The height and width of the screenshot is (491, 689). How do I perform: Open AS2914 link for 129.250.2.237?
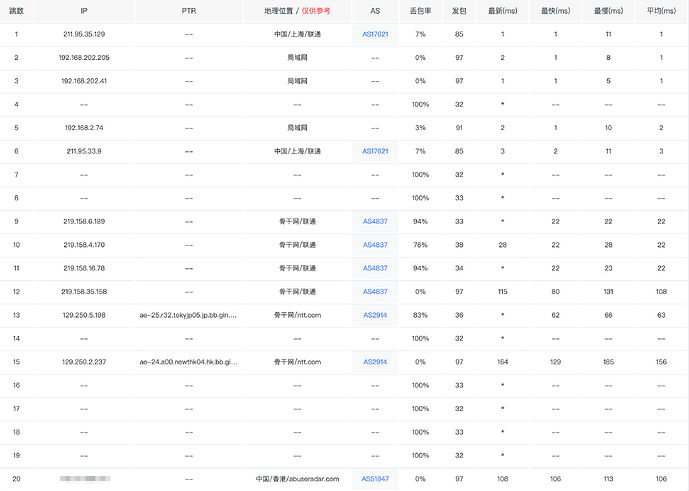[x=375, y=362]
